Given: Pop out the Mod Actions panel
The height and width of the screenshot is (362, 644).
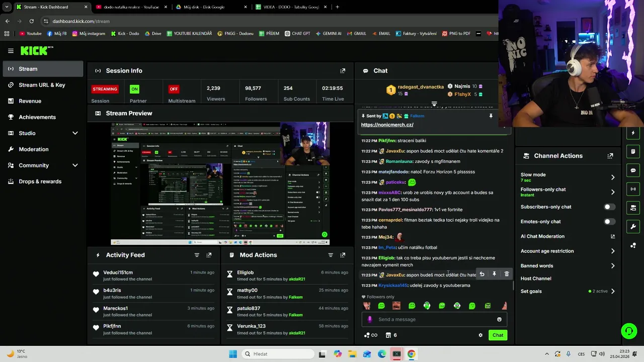Looking at the screenshot, I should point(343,255).
